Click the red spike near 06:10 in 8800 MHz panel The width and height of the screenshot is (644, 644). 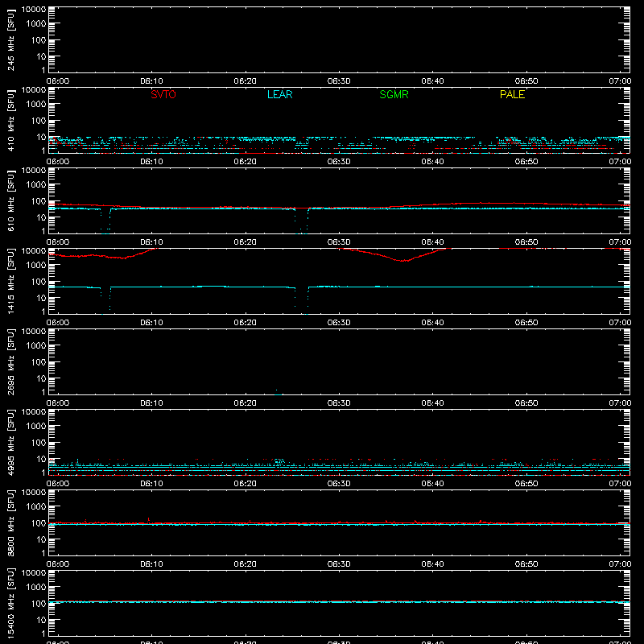click(x=148, y=519)
